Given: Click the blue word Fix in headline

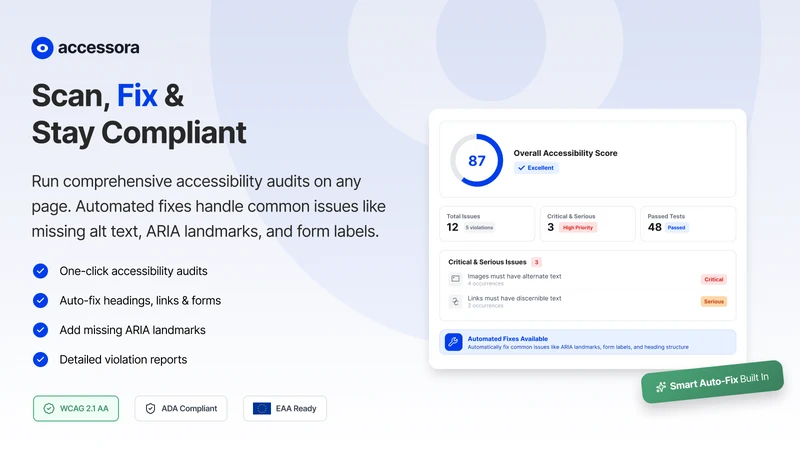Looking at the screenshot, I should (x=137, y=95).
